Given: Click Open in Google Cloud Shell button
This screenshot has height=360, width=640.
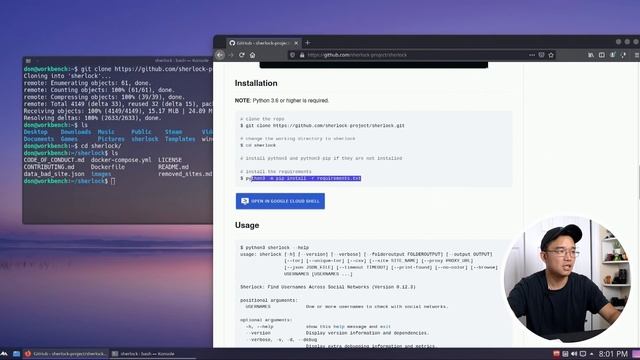Looking at the screenshot, I should pyautogui.click(x=280, y=201).
